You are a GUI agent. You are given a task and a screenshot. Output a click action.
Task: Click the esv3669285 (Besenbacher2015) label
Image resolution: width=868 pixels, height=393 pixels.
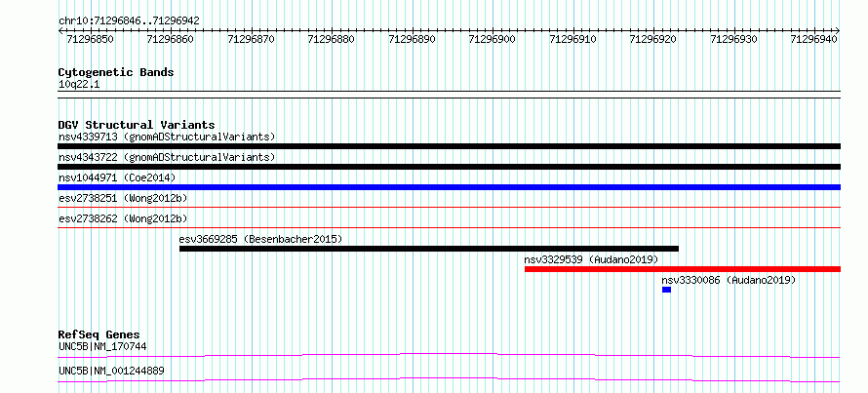(x=260, y=239)
